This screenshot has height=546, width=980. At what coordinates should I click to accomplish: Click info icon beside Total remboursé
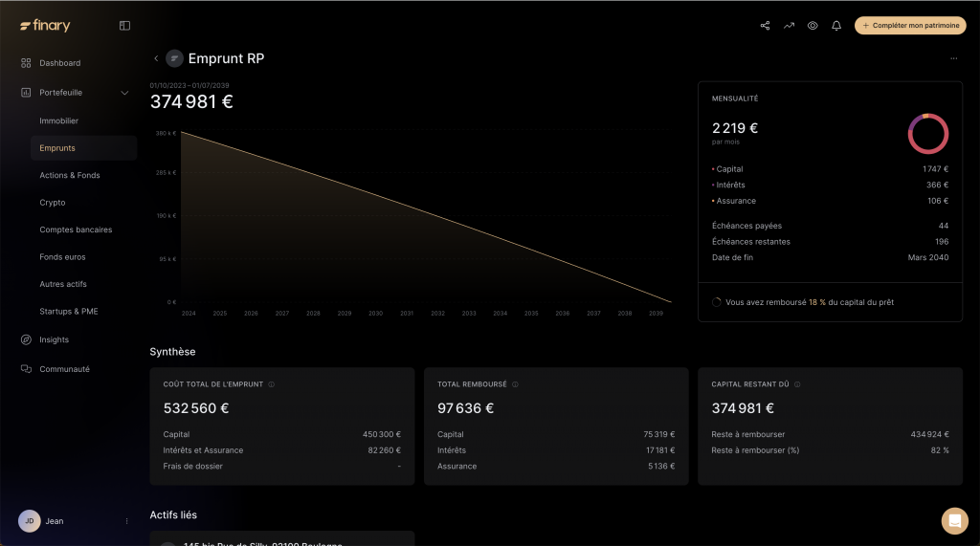pyautogui.click(x=515, y=384)
